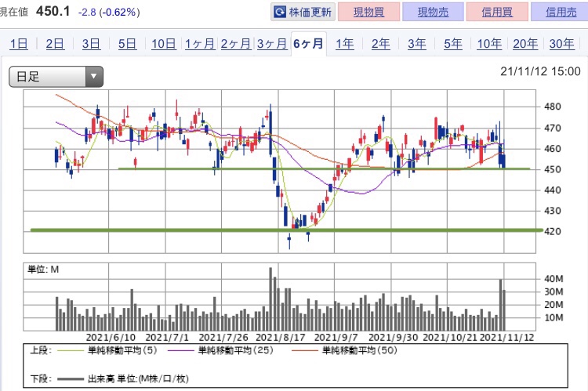The image size is (588, 391).
Task: Click the refresh icon on 株価更新 button
Action: [x=280, y=12]
